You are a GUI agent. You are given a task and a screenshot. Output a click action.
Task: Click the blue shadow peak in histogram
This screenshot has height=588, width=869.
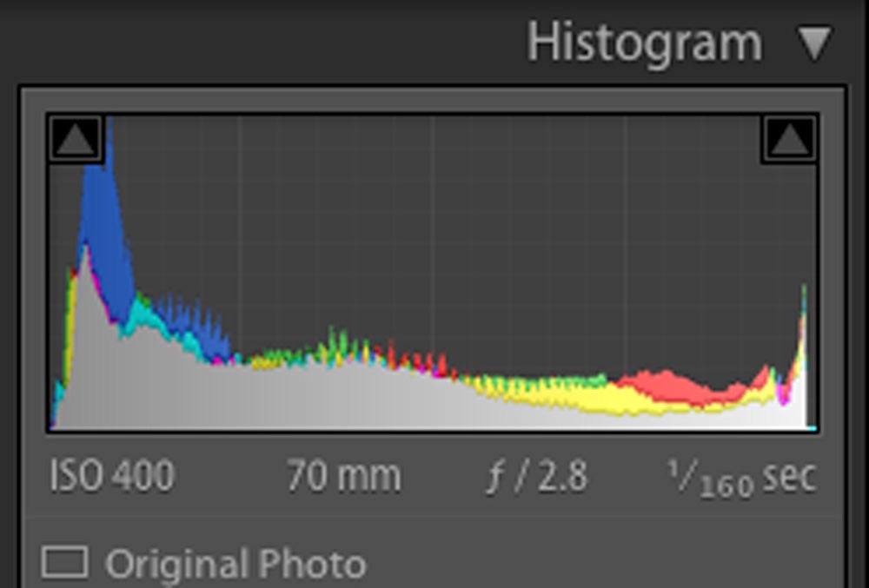[x=108, y=233]
